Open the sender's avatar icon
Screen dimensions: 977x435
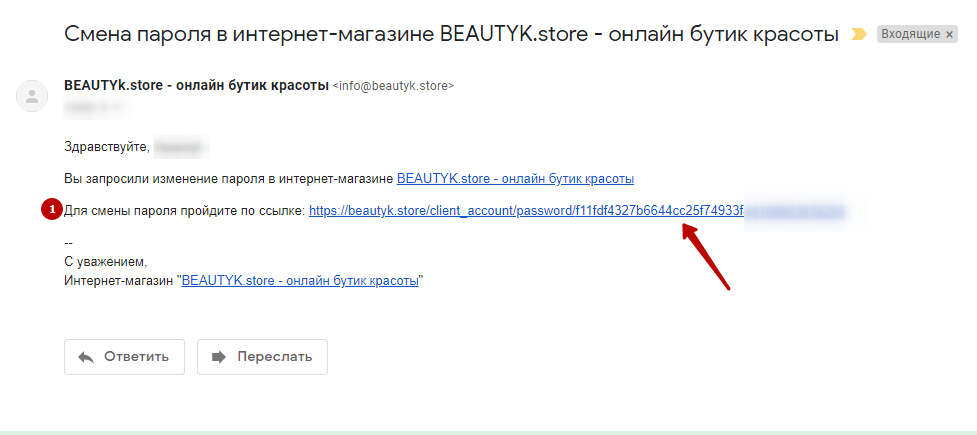(x=31, y=96)
